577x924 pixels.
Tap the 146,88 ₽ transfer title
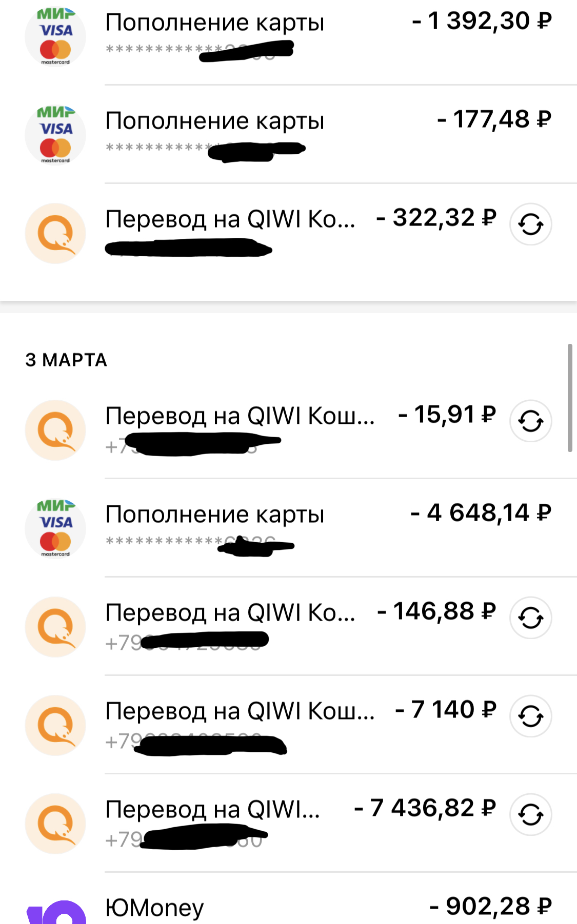click(x=230, y=613)
